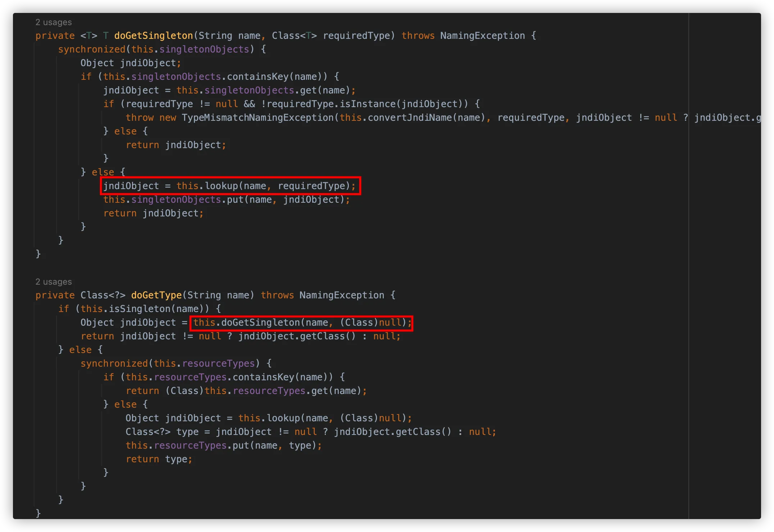Viewport: 774px width, 532px height.
Task: Click 'convertJndiName(name)' call
Action: coord(427,118)
